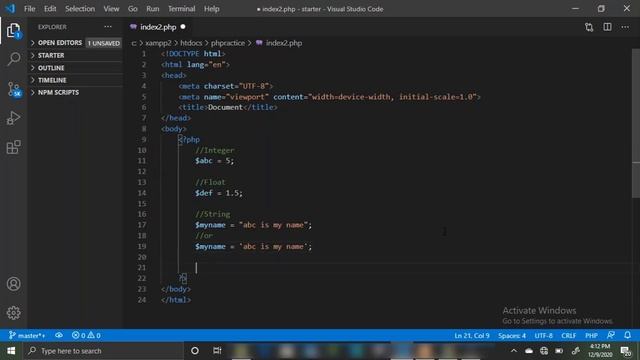Open the Source Control view icon

click(x=13, y=89)
